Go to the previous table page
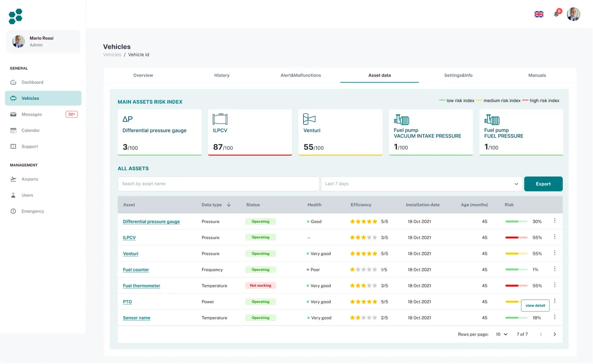 pyautogui.click(x=541, y=334)
